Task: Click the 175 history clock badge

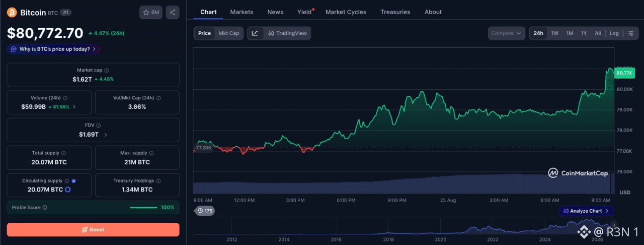Action: pyautogui.click(x=205, y=211)
